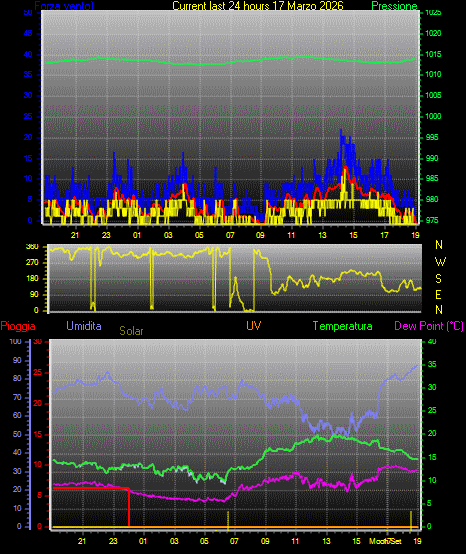Click the W compass label beside wind direction chart
Viewport: 466px width, 554px height.
click(x=440, y=262)
